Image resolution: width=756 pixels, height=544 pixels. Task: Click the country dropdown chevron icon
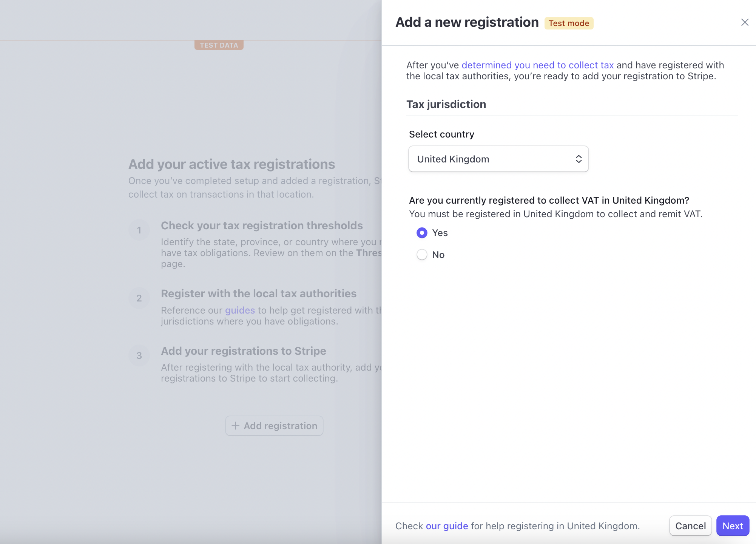[579, 159]
